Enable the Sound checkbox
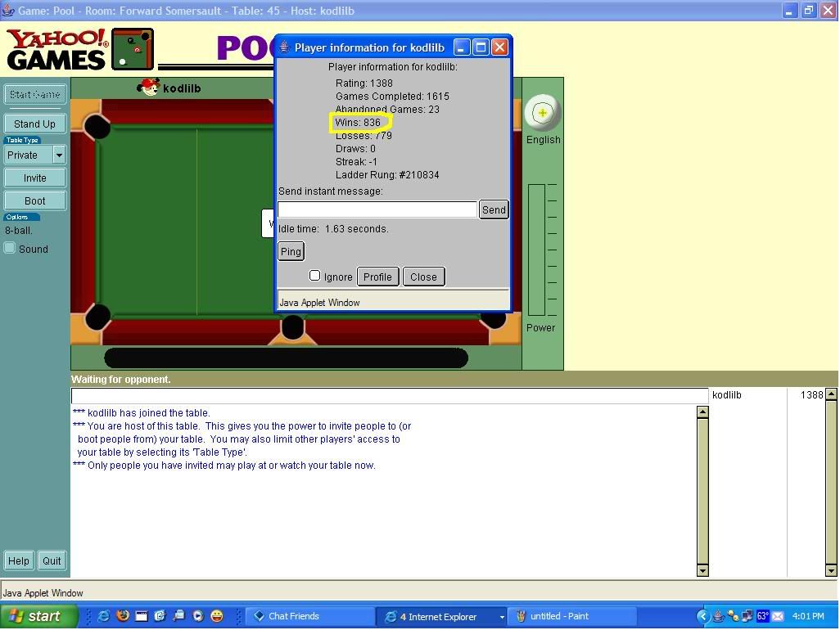Viewport: 840px width, 630px height. 11,248
